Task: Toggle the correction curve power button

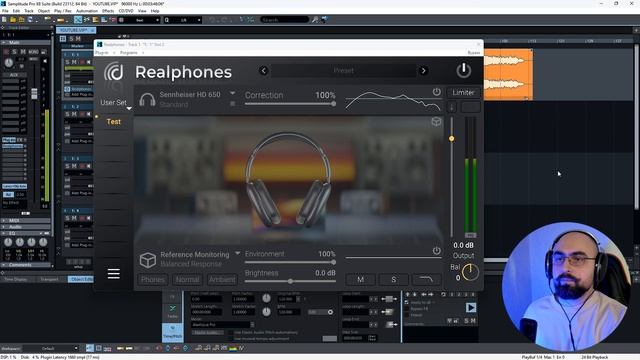Action: (436, 92)
